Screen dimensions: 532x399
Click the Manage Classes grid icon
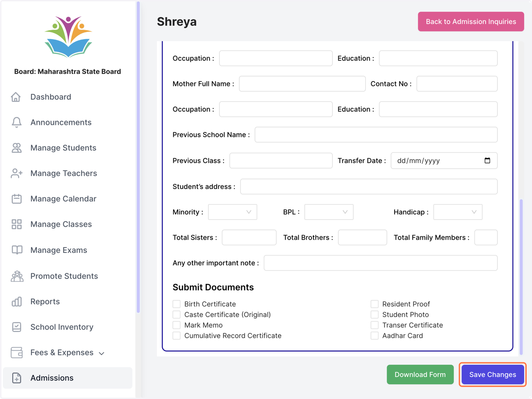coord(16,225)
